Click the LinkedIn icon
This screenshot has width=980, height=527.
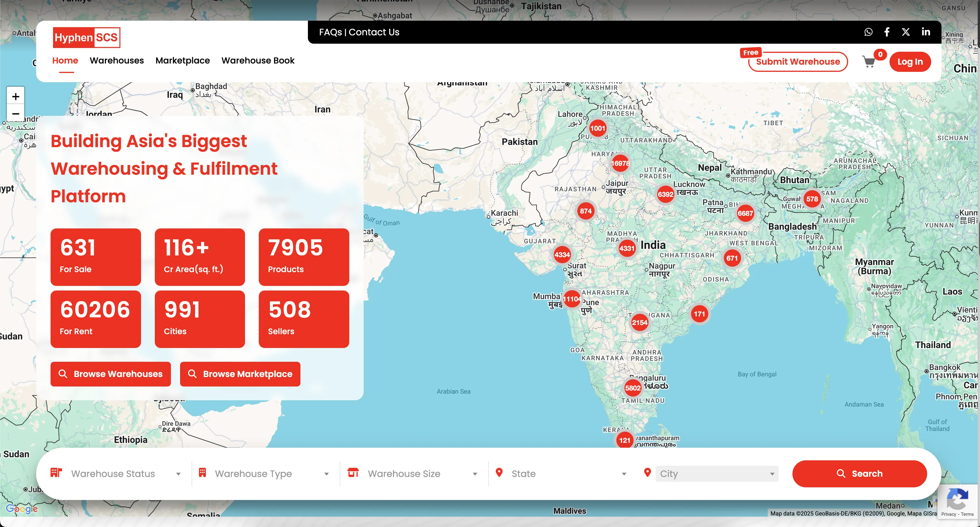(926, 32)
